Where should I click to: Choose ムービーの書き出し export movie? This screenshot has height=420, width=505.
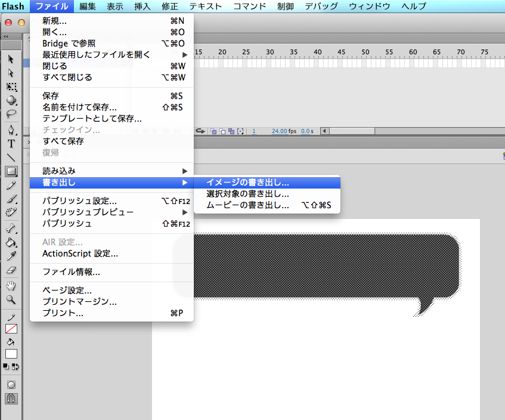click(x=267, y=205)
